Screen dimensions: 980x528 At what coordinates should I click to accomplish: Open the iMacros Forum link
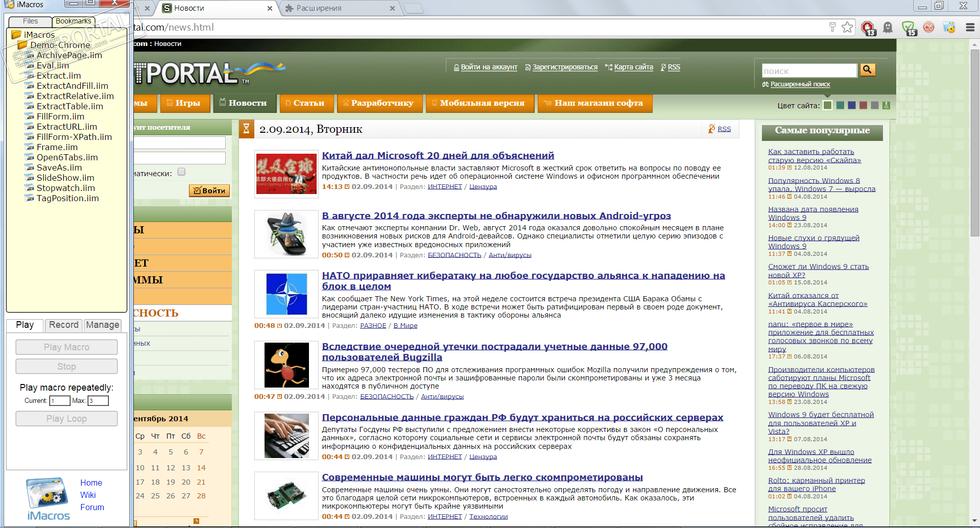coord(92,507)
